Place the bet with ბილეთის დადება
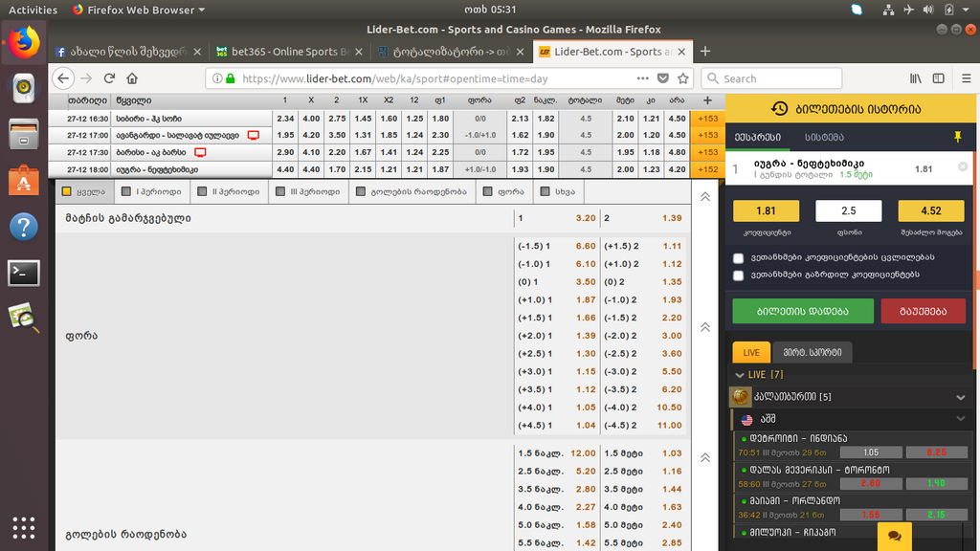Viewport: 980px width, 551px height. pos(803,311)
